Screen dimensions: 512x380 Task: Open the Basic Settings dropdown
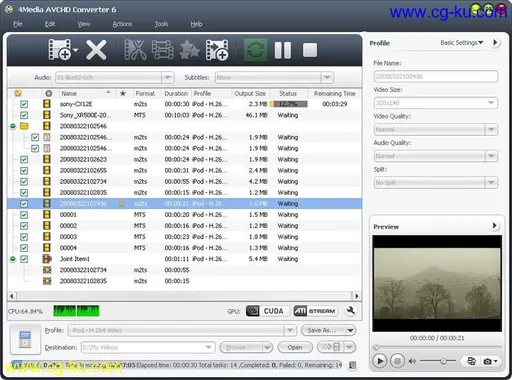pyautogui.click(x=462, y=43)
